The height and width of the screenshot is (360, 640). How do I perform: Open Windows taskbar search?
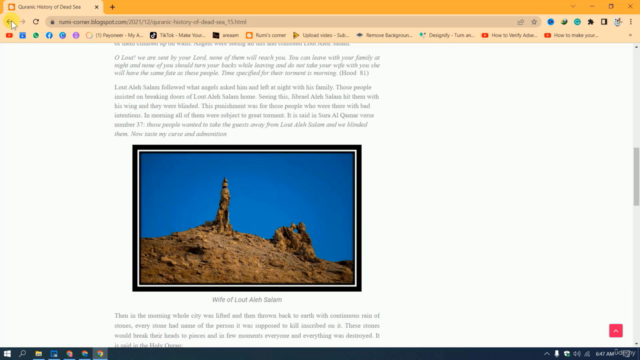click(x=22, y=354)
